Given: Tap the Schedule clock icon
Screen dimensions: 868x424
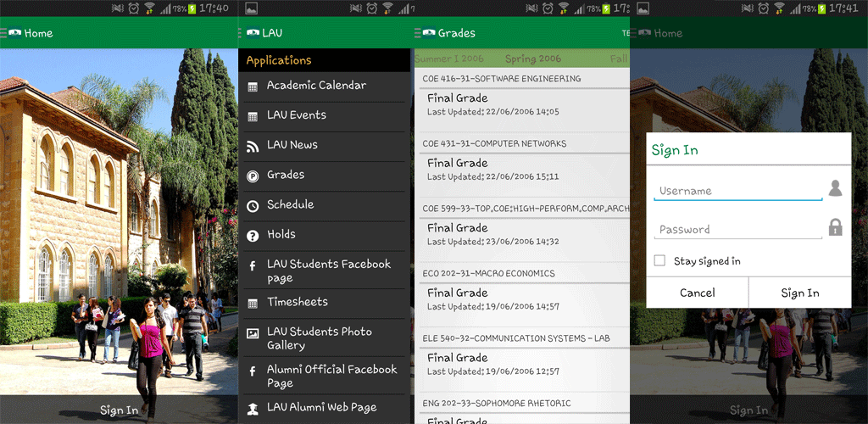Looking at the screenshot, I should 253,206.
